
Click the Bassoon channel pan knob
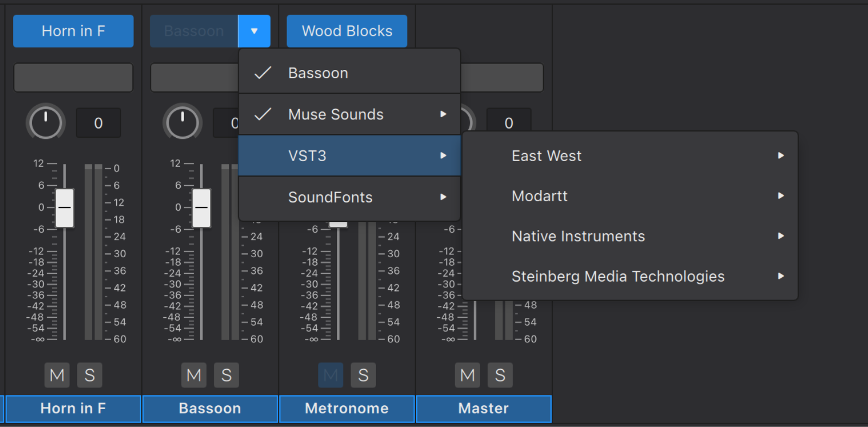(182, 122)
